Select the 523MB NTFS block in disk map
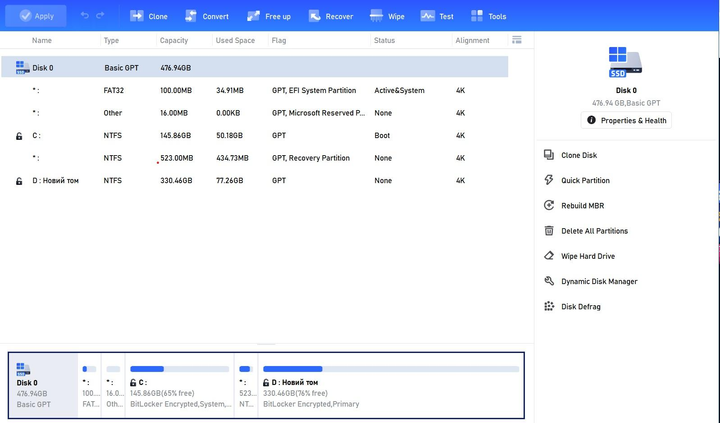720x423 pixels. [x=246, y=385]
